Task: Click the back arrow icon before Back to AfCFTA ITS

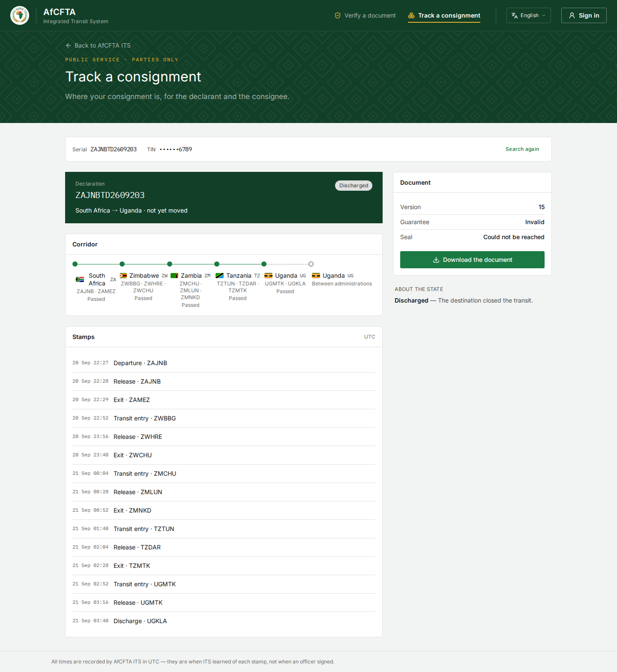Action: tap(69, 45)
